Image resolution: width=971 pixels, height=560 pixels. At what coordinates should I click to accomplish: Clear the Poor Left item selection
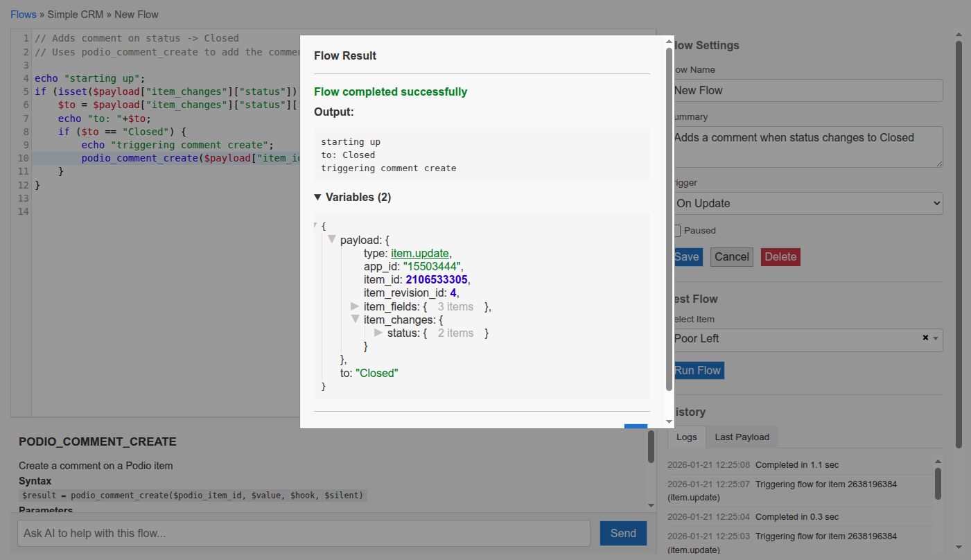click(925, 338)
